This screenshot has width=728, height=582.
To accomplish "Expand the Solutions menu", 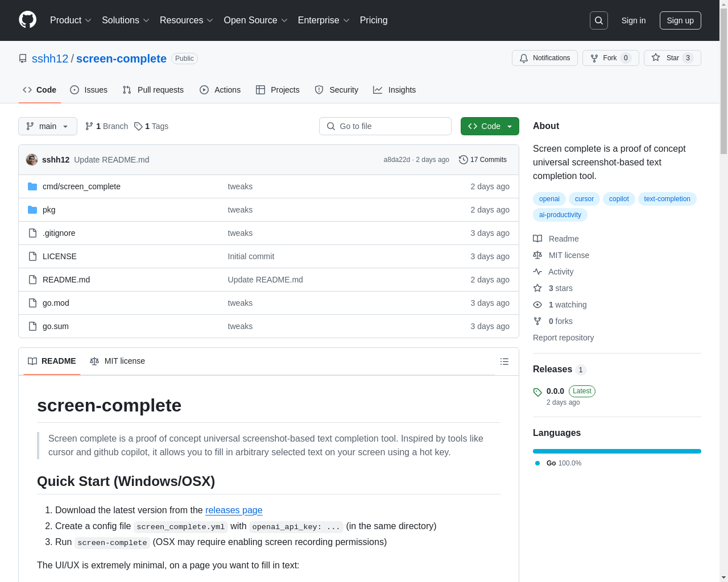I will [x=125, y=20].
